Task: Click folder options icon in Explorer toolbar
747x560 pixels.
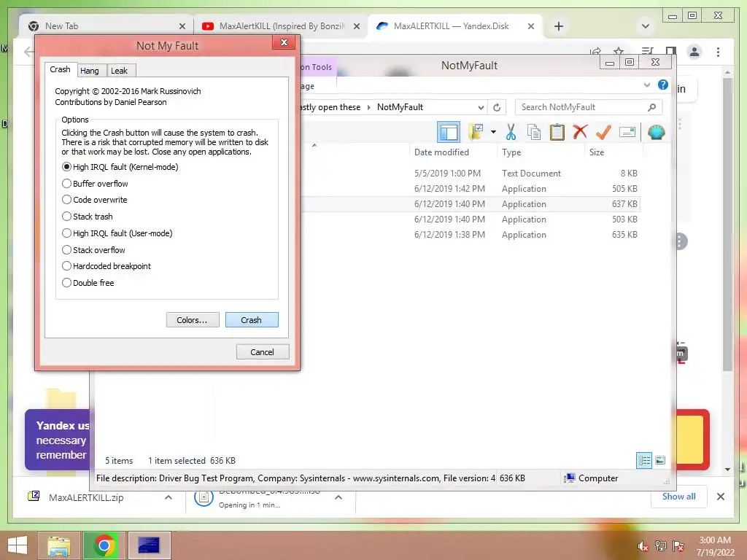Action: 476,133
